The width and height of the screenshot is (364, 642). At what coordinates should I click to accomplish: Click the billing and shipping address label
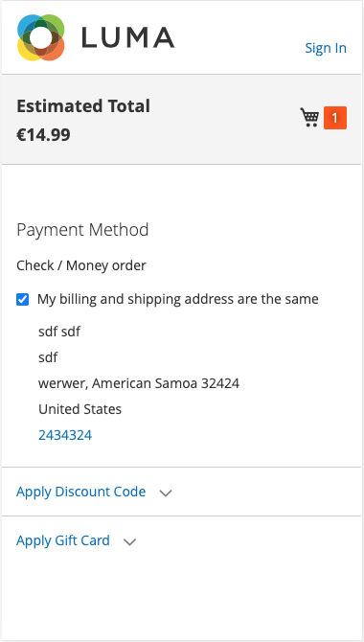178,299
